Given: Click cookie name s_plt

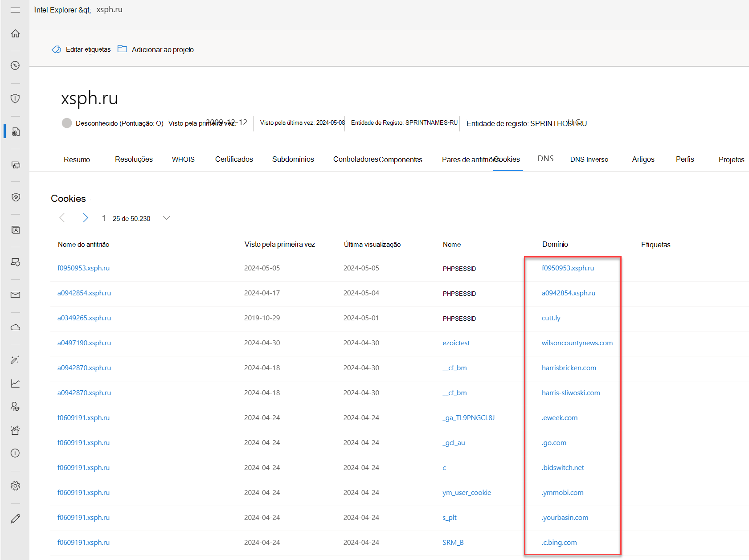Looking at the screenshot, I should (x=450, y=518).
